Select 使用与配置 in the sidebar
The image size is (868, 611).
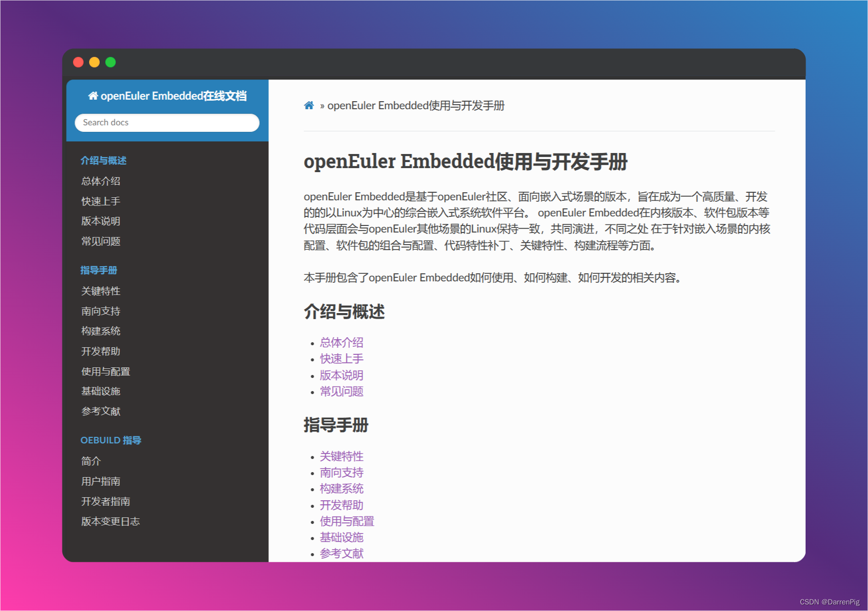(106, 371)
